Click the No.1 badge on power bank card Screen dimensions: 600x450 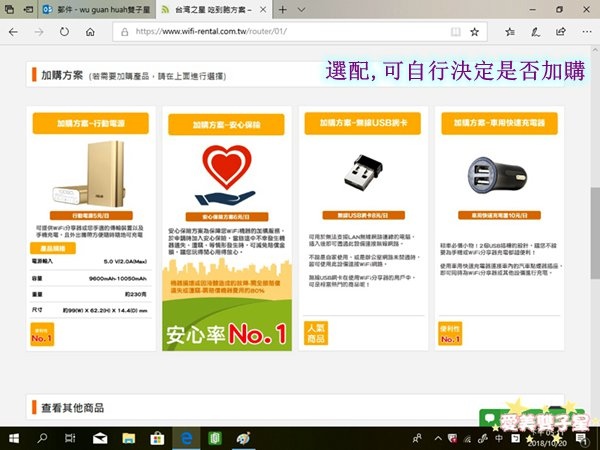click(42, 334)
